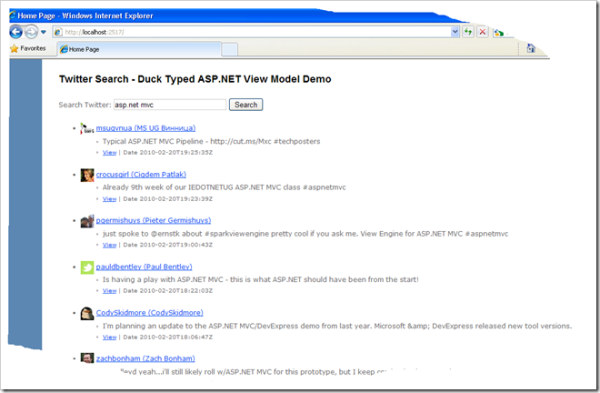Click the Search button

pos(246,105)
